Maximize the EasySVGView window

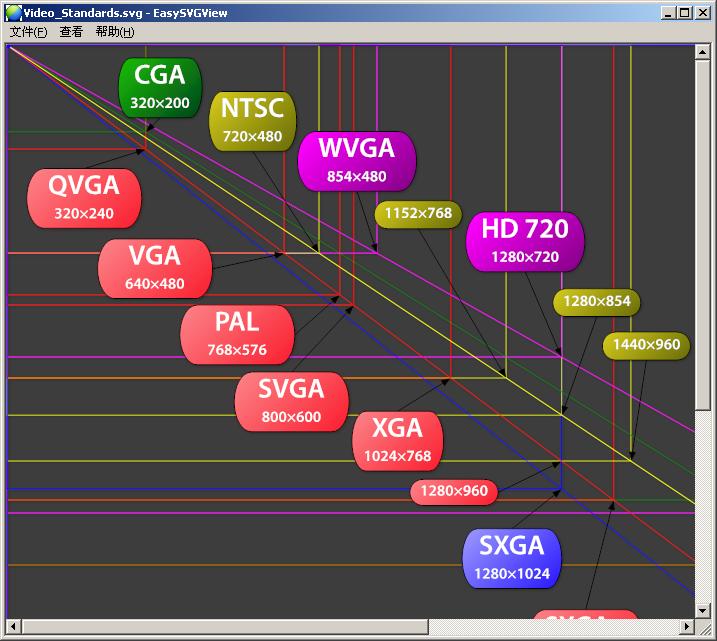tap(684, 12)
